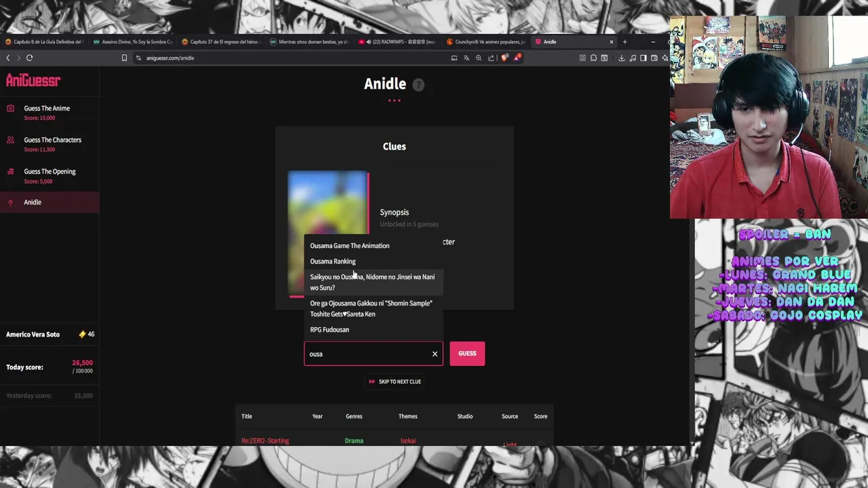The image size is (868, 488).
Task: Switch to the Capítulo 8 de La Guía Definitiva tab
Action: point(45,42)
